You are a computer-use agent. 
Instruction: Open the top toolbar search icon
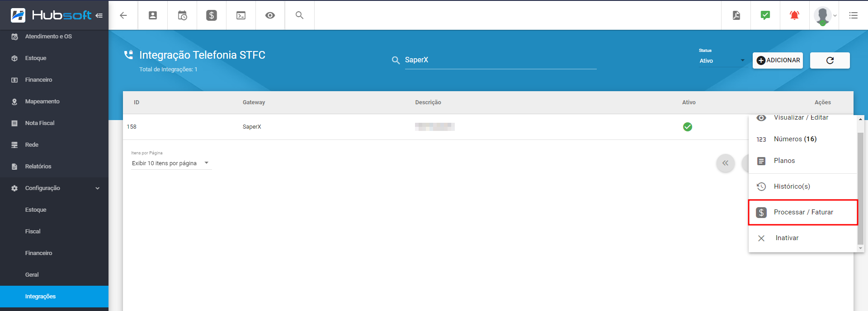point(299,15)
